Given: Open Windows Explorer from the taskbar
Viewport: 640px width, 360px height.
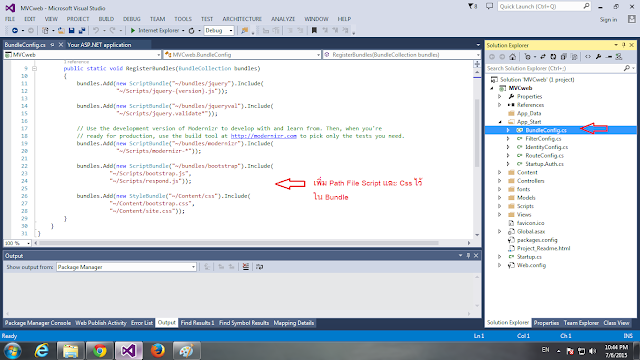Looking at the screenshot, I should pyautogui.click(x=71, y=351).
